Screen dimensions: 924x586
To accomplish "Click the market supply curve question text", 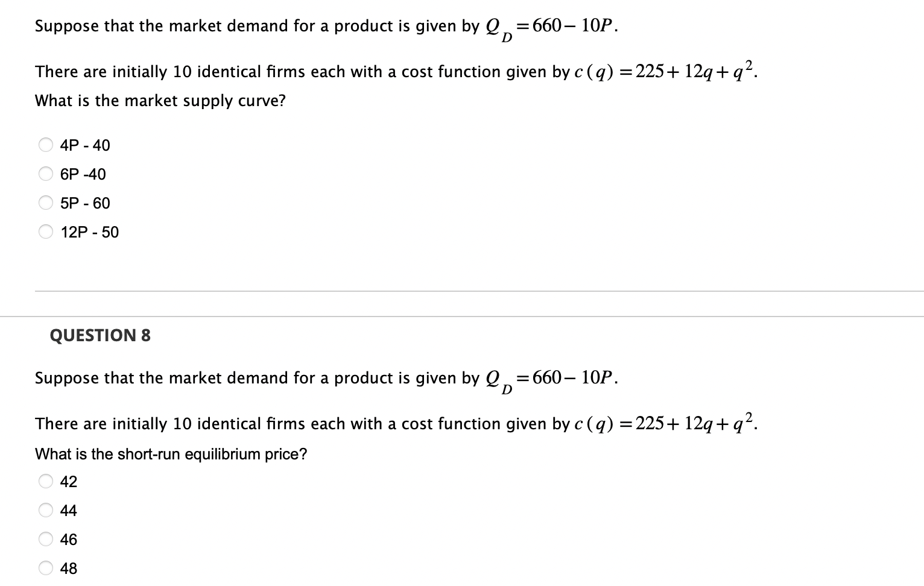I will click(x=159, y=100).
